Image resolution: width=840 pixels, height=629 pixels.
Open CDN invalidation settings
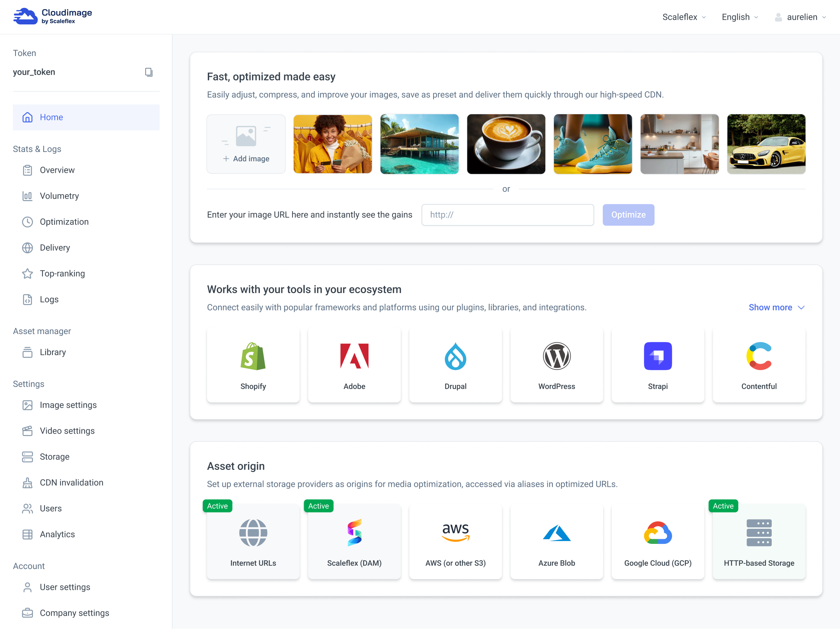click(x=72, y=482)
